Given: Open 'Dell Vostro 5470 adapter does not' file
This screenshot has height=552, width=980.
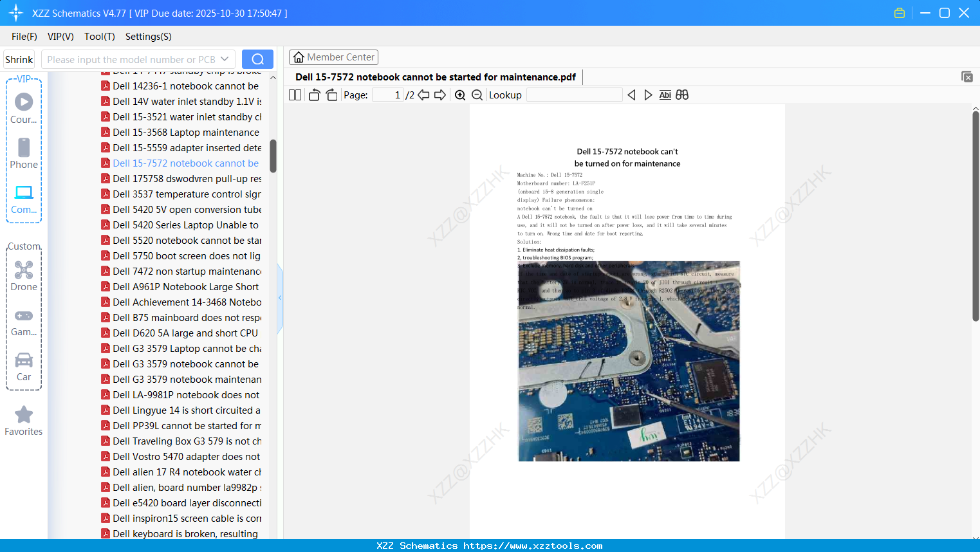Looking at the screenshot, I should (181, 457).
